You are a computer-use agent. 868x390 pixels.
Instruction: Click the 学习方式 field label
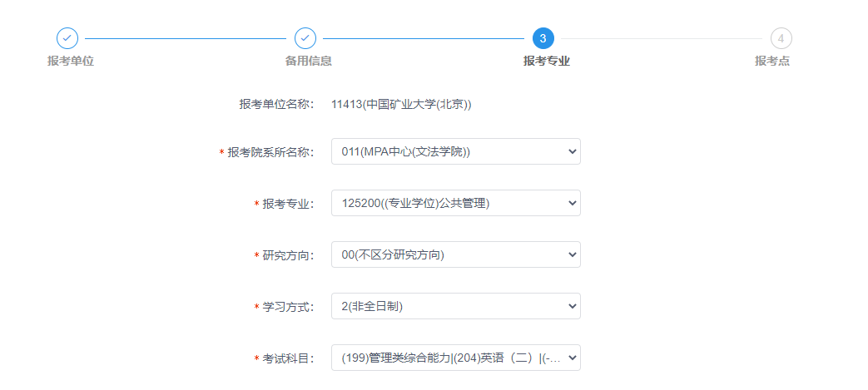tap(288, 307)
